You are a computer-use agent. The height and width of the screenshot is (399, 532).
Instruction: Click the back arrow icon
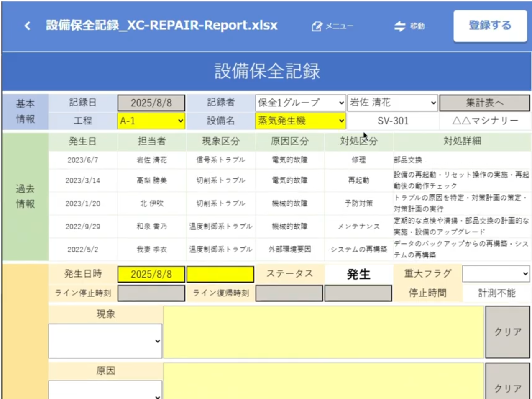pos(27,26)
